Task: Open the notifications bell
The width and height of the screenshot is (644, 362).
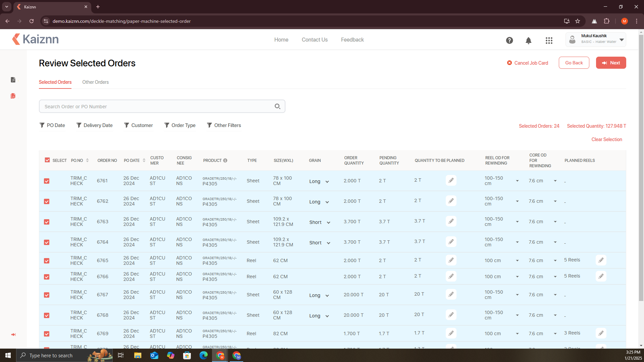Action: (528, 41)
